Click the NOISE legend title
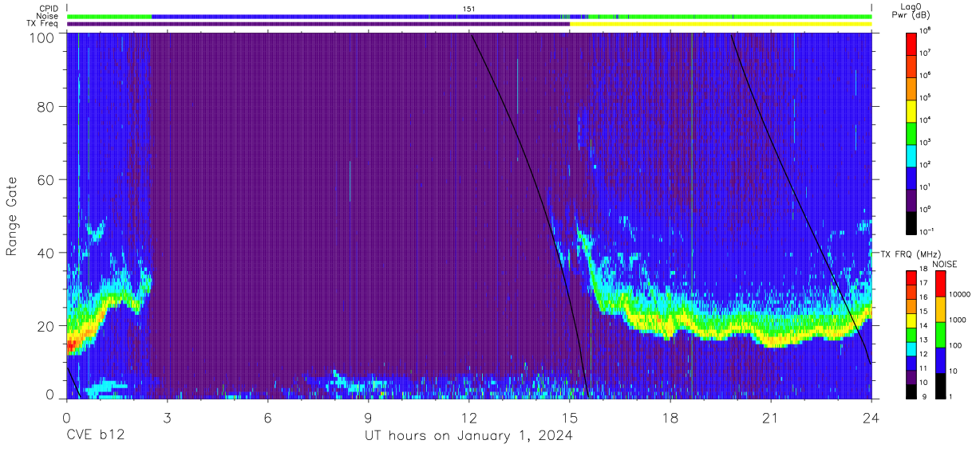Viewport: 980px width, 452px height. point(945,264)
